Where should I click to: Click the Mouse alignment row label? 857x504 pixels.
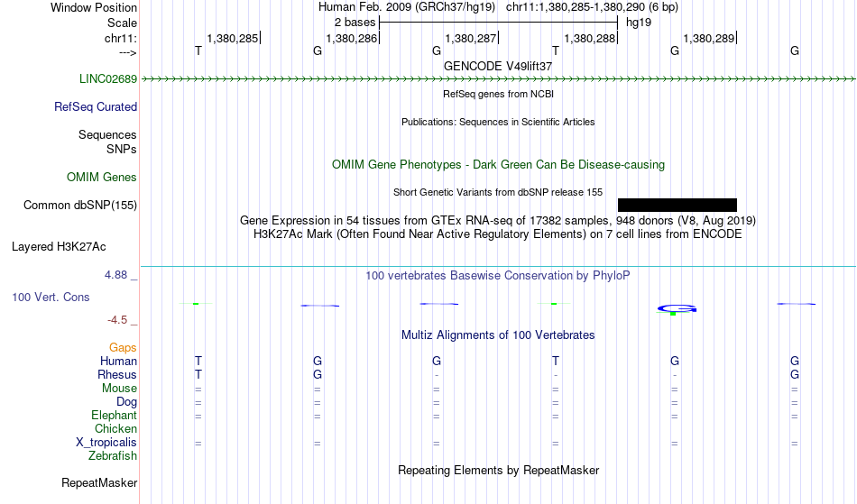119,389
